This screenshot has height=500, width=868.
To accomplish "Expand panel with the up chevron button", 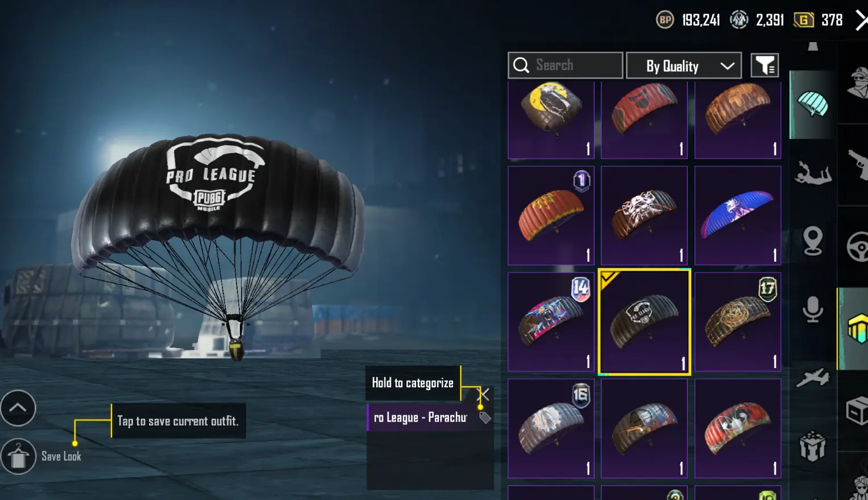I will click(x=18, y=408).
